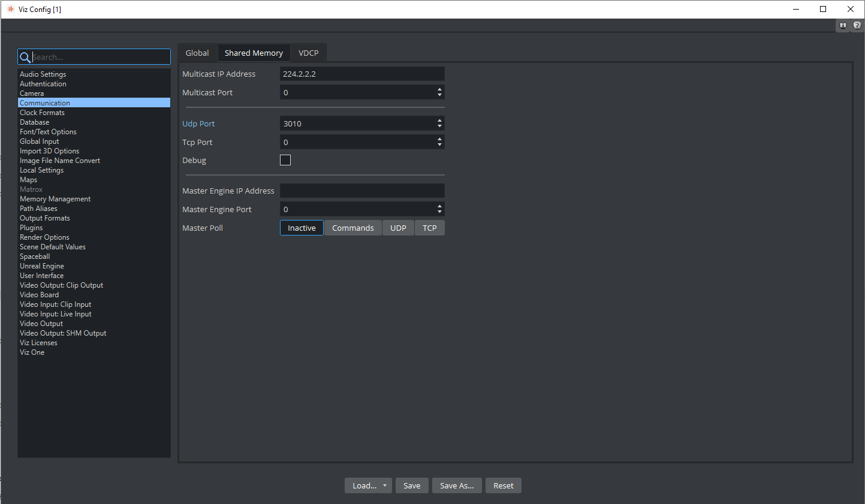The height and width of the screenshot is (504, 865).
Task: Click the Multicast IP Address field
Action: 361,74
